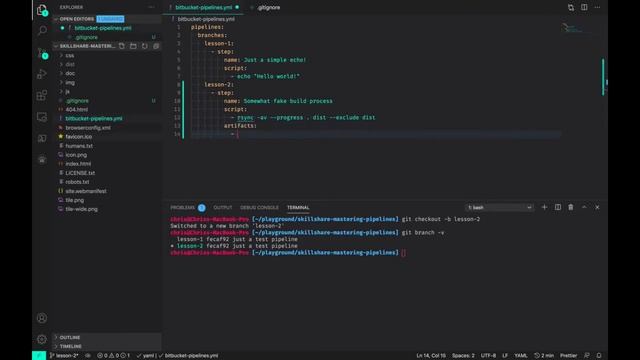This screenshot has height=360, width=640.
Task: Open Explorer views and more actions menu
Action: point(151,7)
